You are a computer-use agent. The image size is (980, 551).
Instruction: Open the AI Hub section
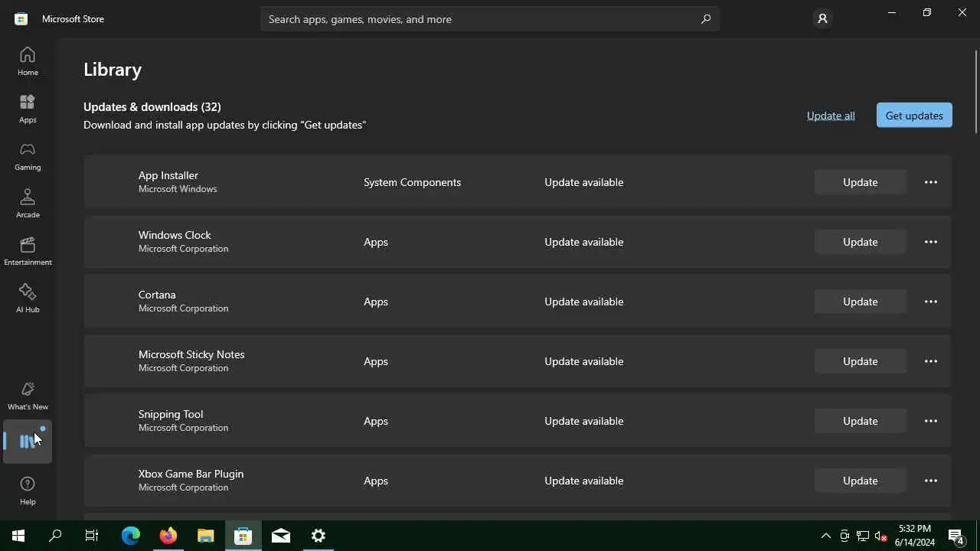coord(28,298)
